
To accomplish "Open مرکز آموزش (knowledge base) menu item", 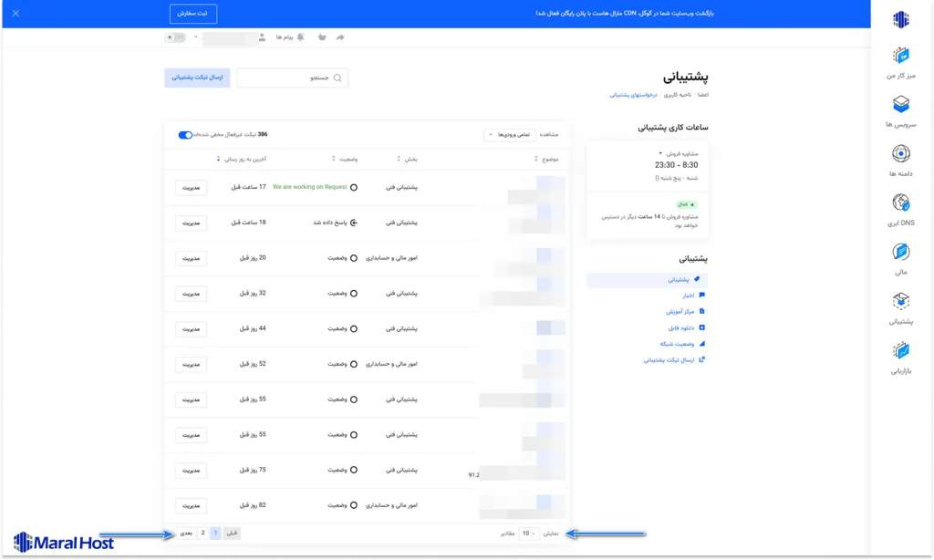I will 686,312.
